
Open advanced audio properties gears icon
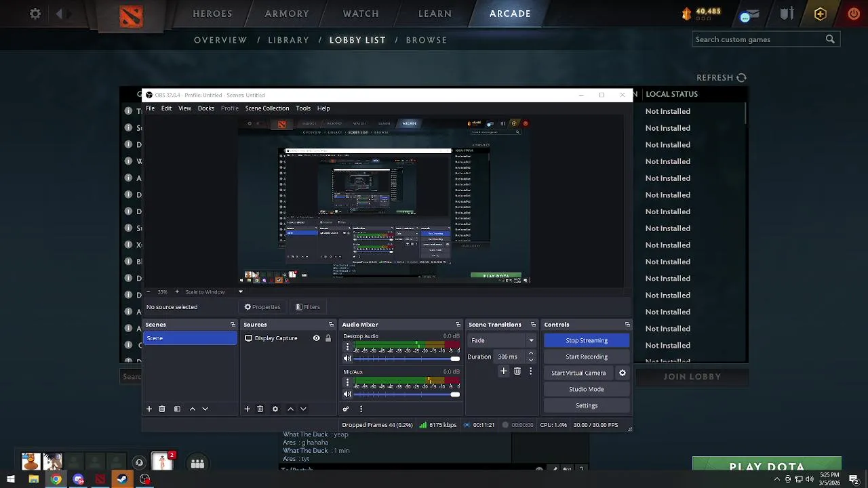click(x=346, y=409)
